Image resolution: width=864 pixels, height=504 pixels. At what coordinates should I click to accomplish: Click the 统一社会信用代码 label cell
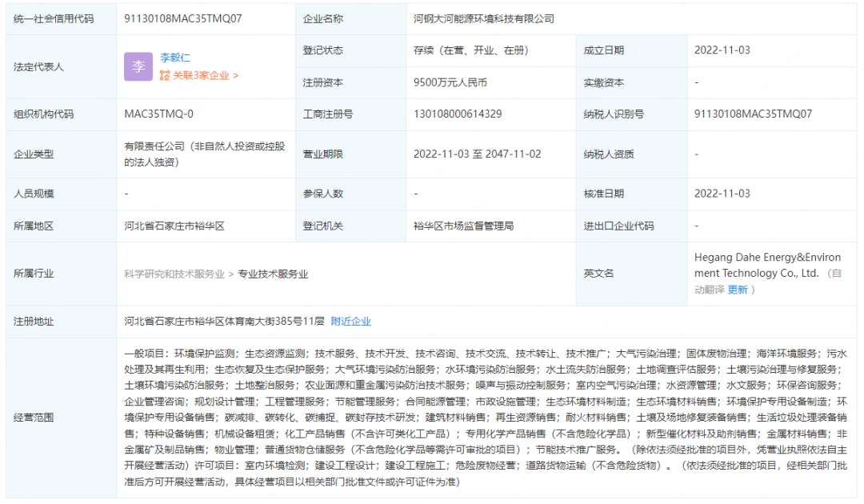[x=61, y=18]
